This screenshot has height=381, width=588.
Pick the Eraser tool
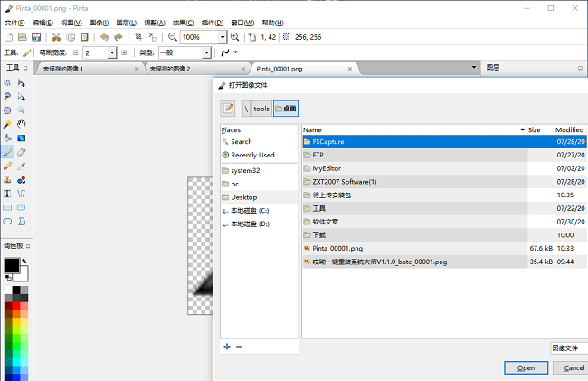click(x=21, y=152)
